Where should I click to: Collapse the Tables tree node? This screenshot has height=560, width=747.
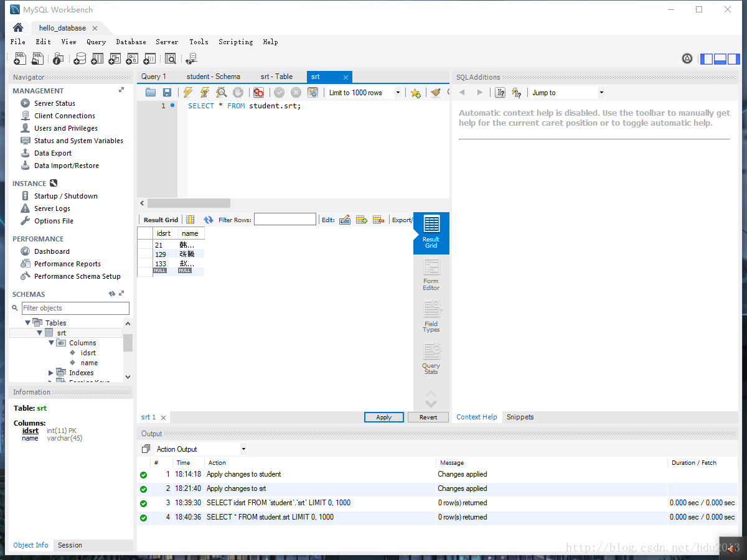[27, 323]
